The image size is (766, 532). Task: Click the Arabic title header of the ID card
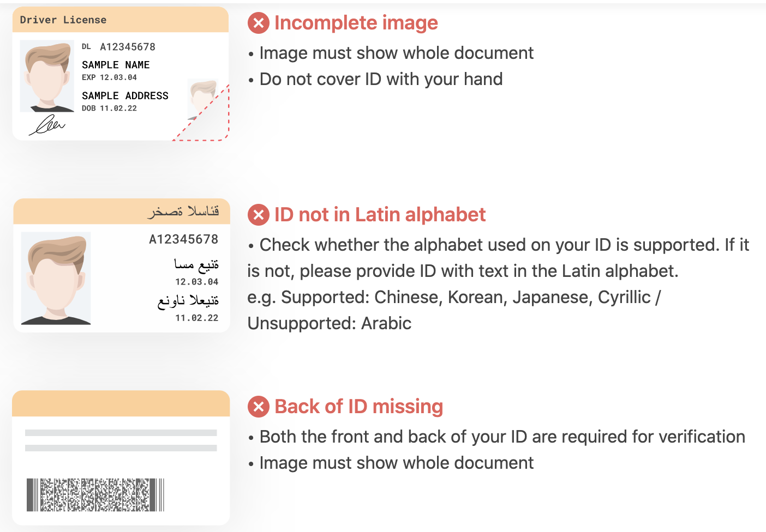[x=122, y=211]
